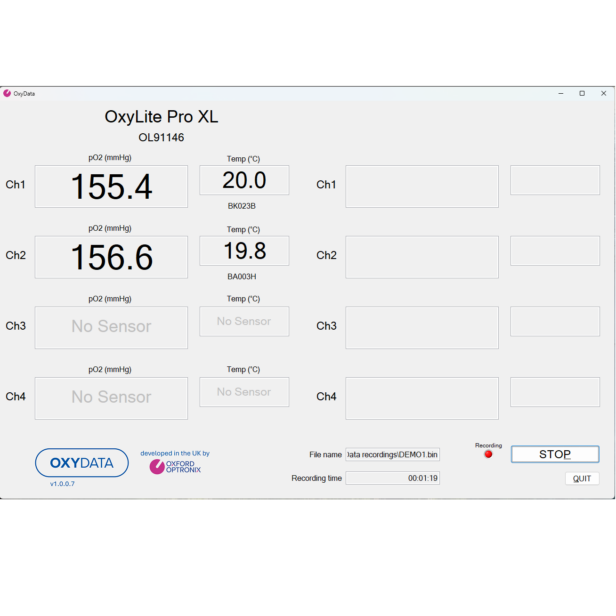The height and width of the screenshot is (616, 616).
Task: Click the Recording time field
Action: [x=392, y=478]
